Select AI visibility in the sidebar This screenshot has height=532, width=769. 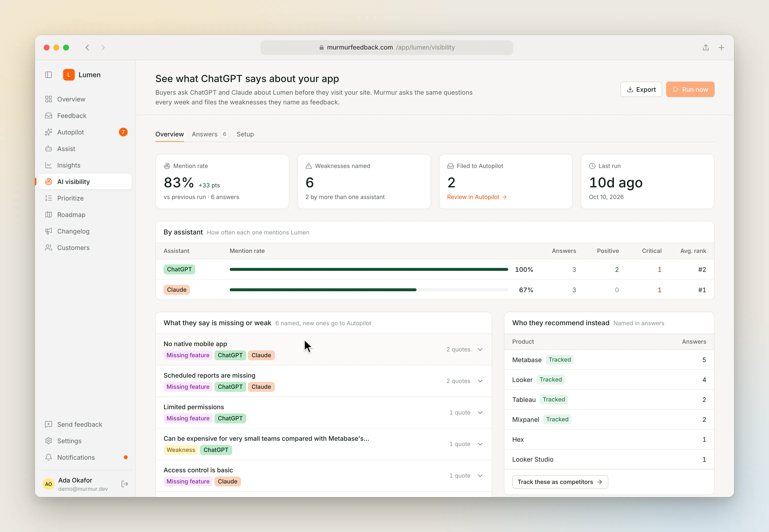(x=85, y=182)
